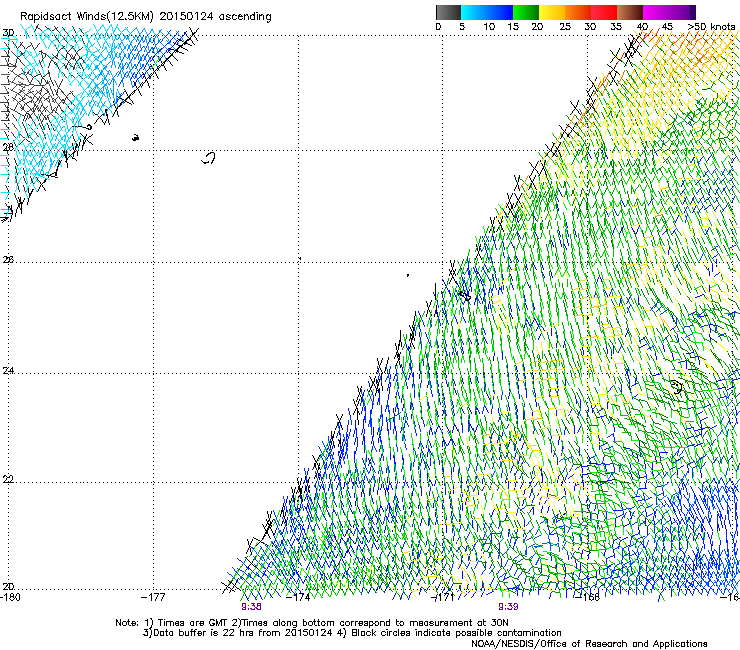The width and height of the screenshot is (740, 650).
Task: Click the small black blob between -177 and -180
Action: click(135, 138)
